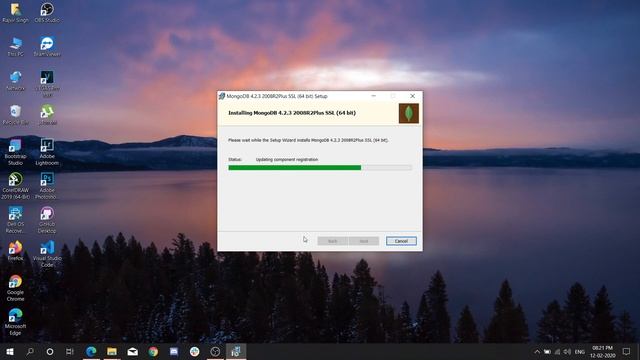Select the uTorrent desktop shortcut
Screen dimensions: 640x360
pos(47,115)
